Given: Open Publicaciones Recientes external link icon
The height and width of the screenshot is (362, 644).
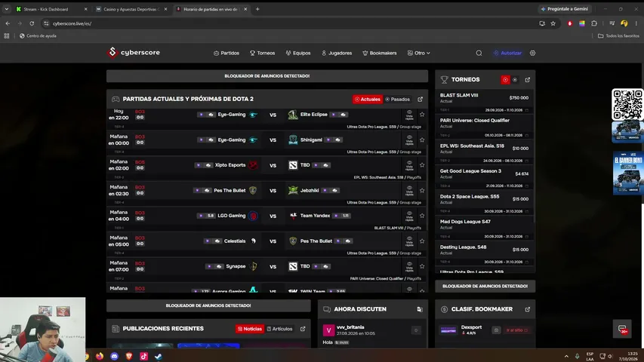Looking at the screenshot, I should pos(303,329).
